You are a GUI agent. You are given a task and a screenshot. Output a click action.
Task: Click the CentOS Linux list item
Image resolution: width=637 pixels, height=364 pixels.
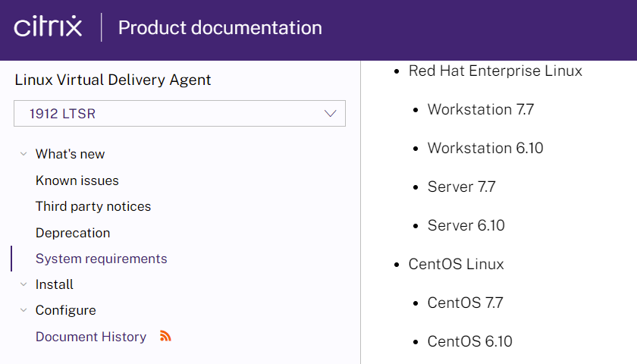[456, 264]
